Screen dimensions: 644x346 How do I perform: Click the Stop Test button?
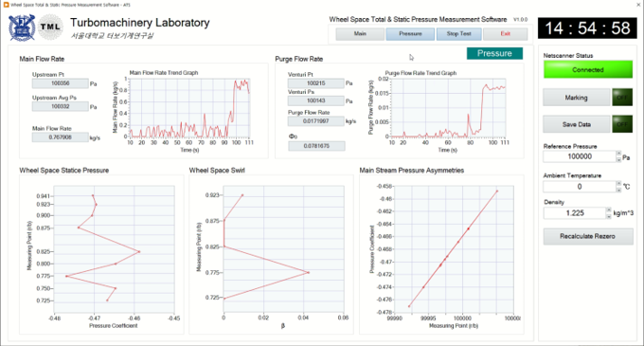click(458, 34)
